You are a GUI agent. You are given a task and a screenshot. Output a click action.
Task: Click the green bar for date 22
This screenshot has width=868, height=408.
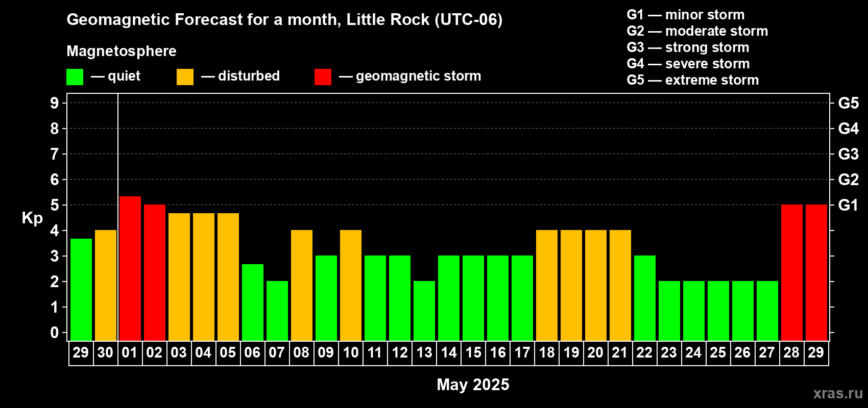(645, 298)
